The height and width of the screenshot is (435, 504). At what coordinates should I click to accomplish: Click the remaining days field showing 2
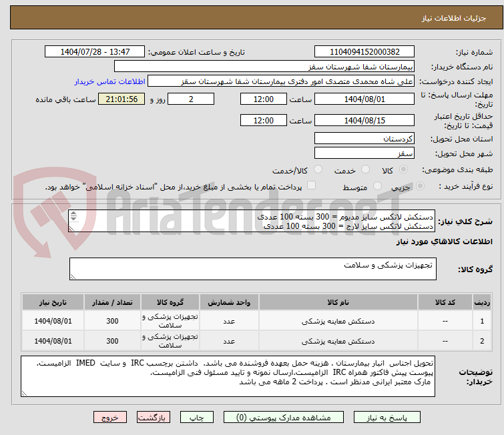click(x=191, y=99)
